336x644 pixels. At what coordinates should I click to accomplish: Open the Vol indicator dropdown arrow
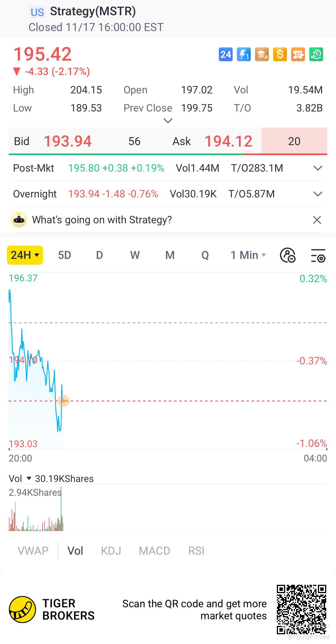(29, 478)
